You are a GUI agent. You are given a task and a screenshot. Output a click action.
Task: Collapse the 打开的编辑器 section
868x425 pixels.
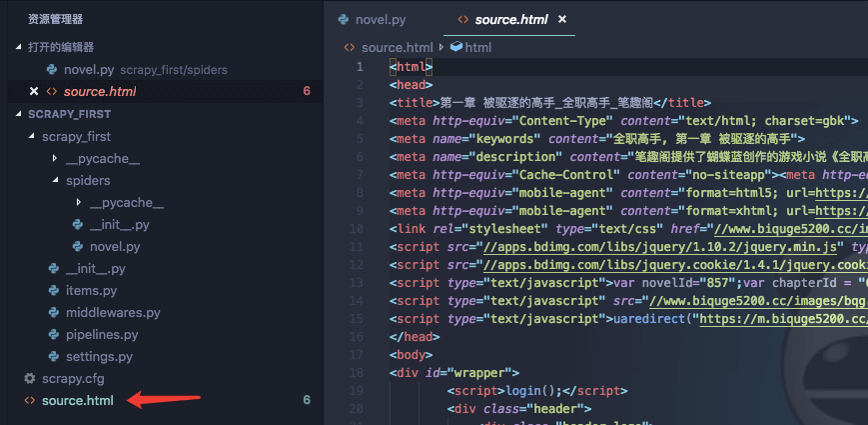click(19, 47)
